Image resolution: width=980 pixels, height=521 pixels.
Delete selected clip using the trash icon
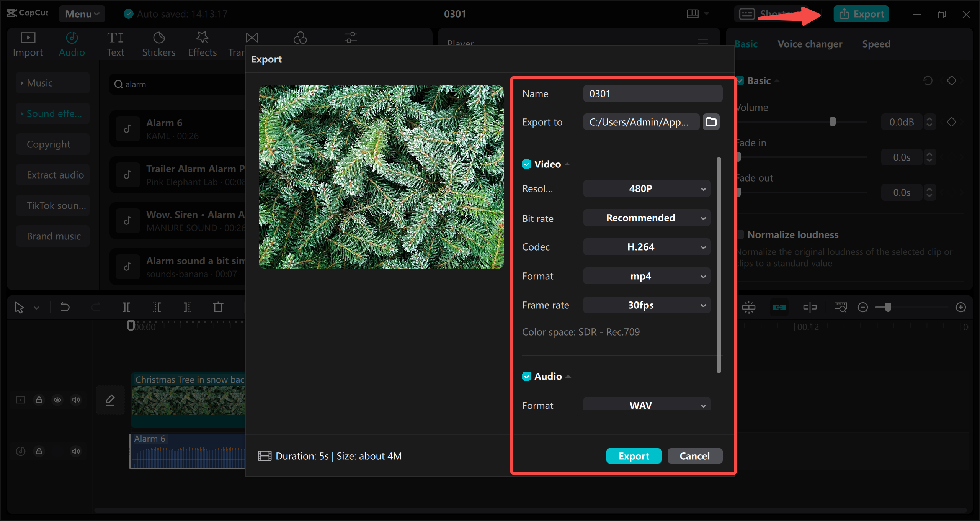coord(218,307)
